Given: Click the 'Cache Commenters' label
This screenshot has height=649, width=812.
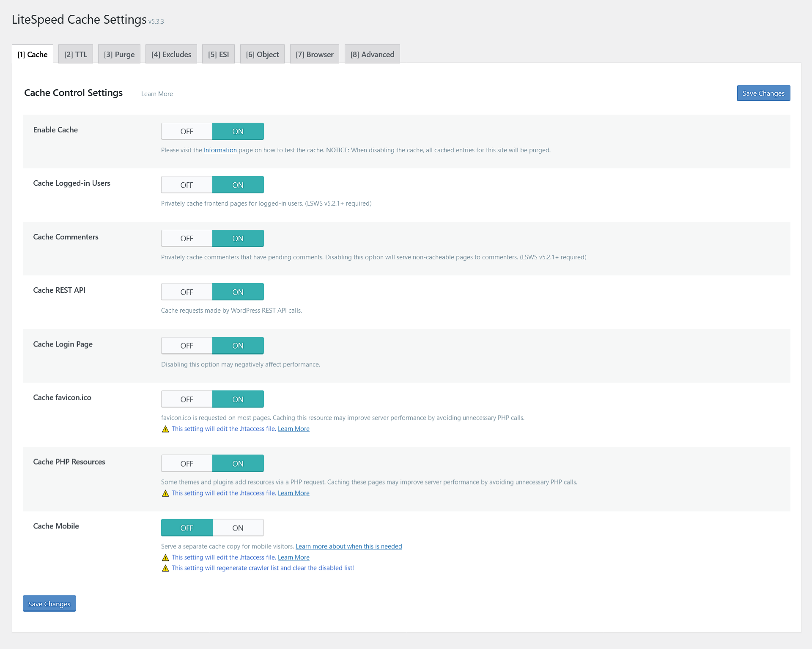Looking at the screenshot, I should [x=66, y=237].
